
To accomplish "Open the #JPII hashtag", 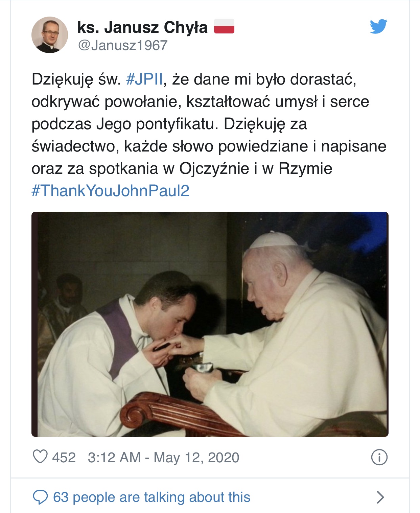I will coord(144,79).
